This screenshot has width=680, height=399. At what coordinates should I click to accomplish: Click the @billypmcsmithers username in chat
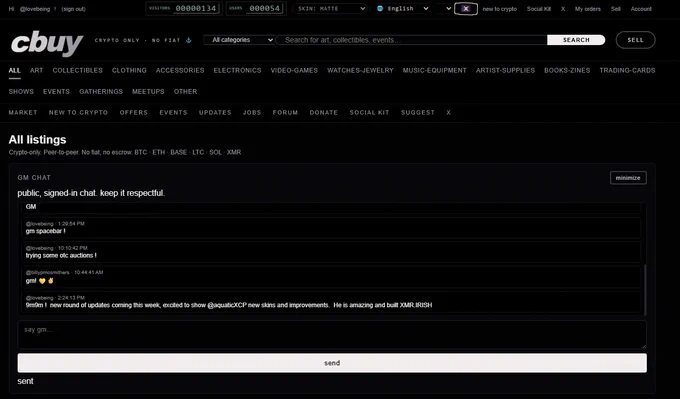(47, 272)
